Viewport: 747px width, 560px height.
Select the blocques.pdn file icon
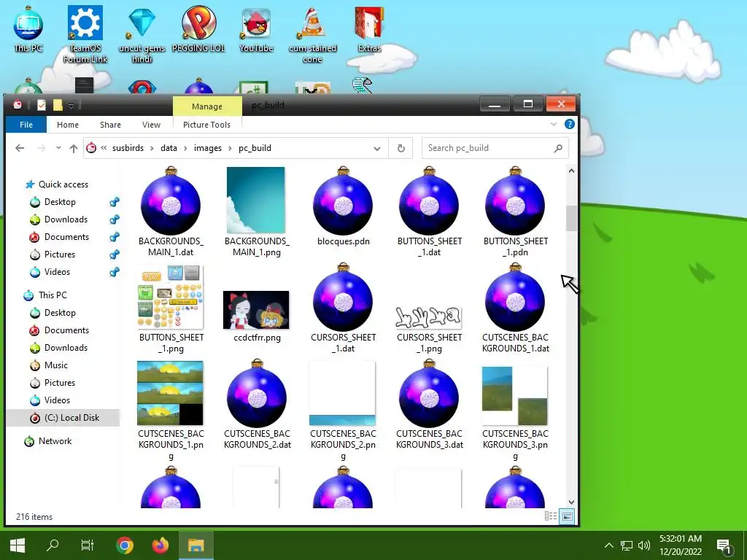tap(343, 201)
